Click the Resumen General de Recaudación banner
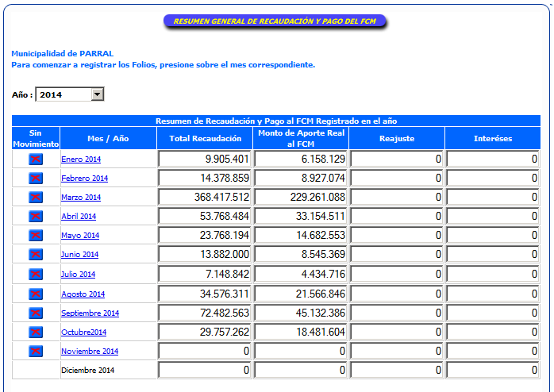Screen dimensions: 554x392 [275, 21]
